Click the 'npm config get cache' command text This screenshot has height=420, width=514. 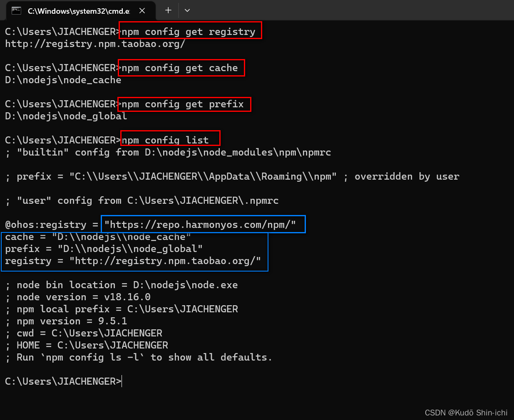tap(180, 68)
